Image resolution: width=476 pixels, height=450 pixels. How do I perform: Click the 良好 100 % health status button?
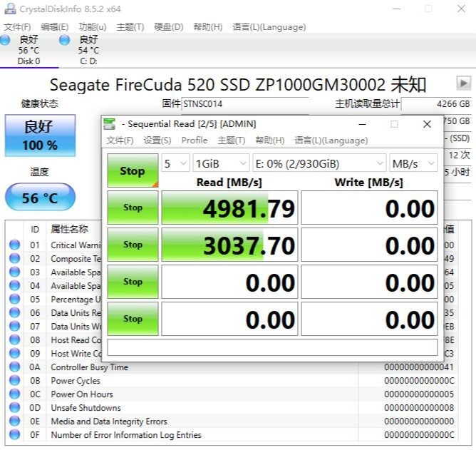coord(40,136)
